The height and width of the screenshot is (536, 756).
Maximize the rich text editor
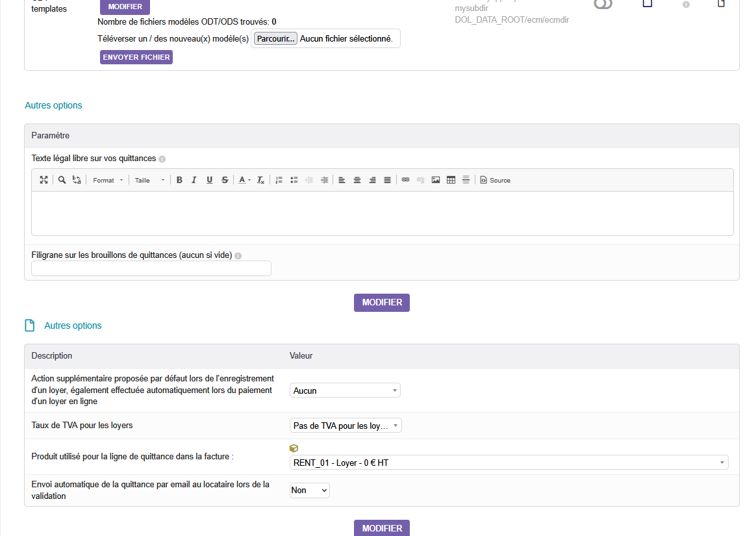tap(44, 180)
